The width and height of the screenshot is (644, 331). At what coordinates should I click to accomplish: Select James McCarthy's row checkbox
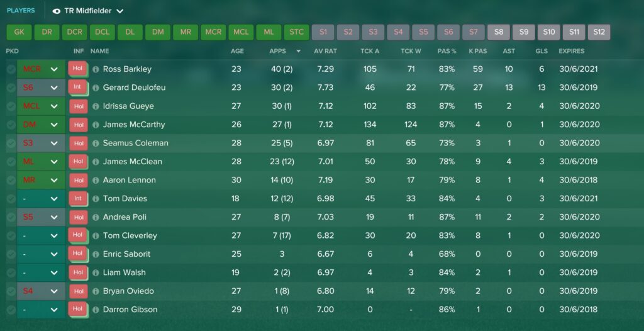coord(11,125)
